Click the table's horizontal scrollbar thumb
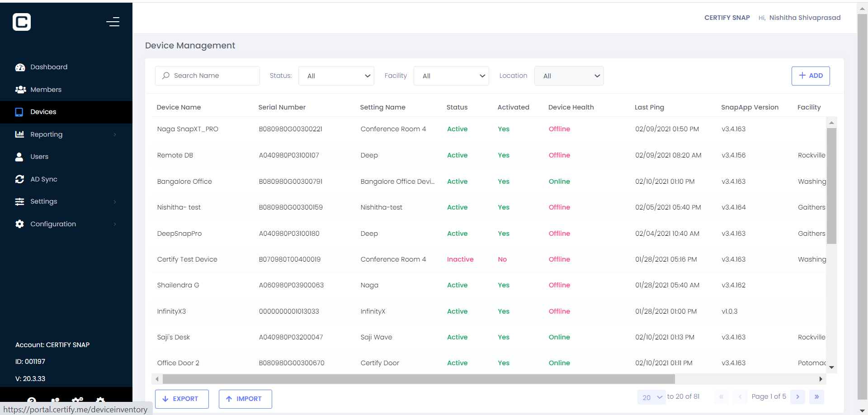The image size is (868, 415). [x=419, y=379]
